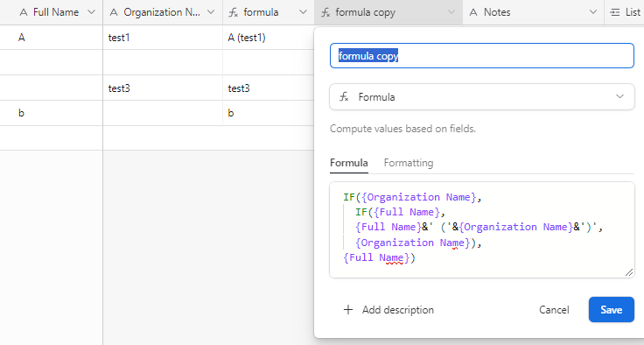Viewport: 644px width, 345px height.
Task: Expand the Formula field type chevron
Action: 619,96
